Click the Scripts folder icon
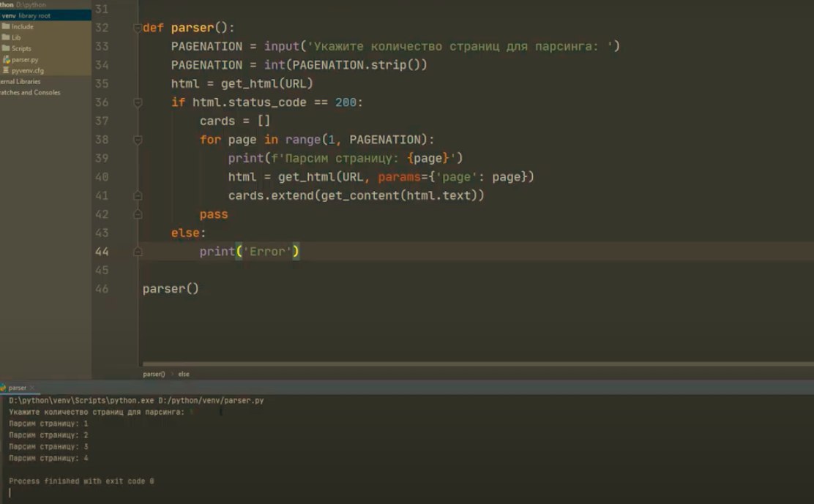Image resolution: width=814 pixels, height=504 pixels. [x=6, y=48]
